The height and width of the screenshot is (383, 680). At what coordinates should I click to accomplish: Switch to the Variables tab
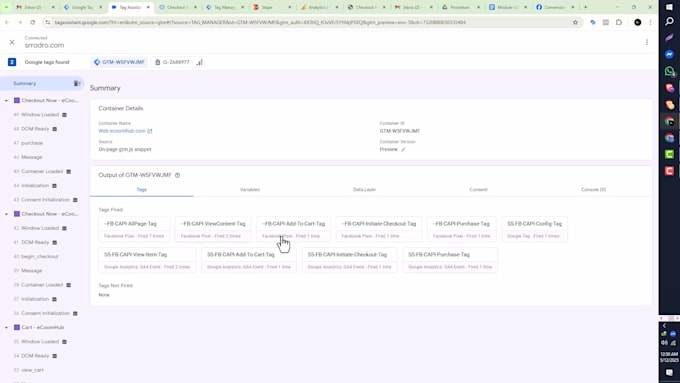[250, 190]
